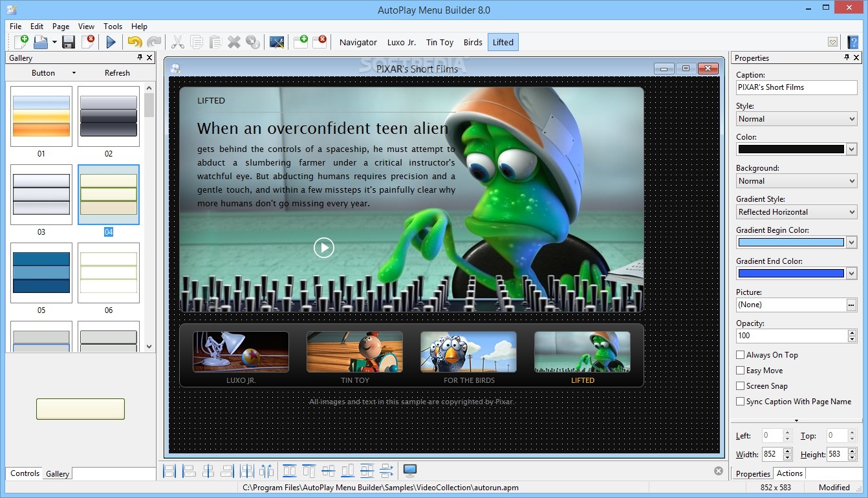Align horizontal centers in bottom toolbar

[x=208, y=471]
